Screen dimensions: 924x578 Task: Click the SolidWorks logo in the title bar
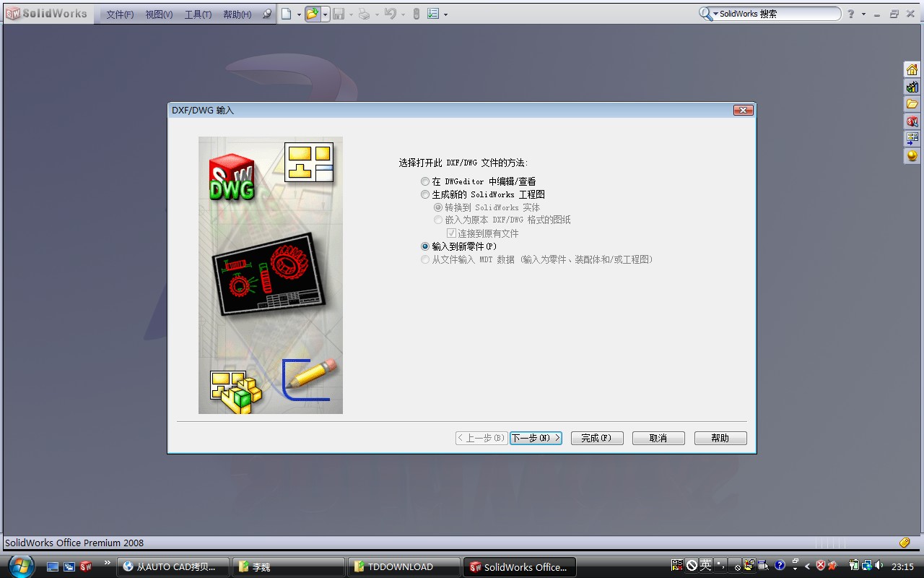pyautogui.click(x=46, y=14)
